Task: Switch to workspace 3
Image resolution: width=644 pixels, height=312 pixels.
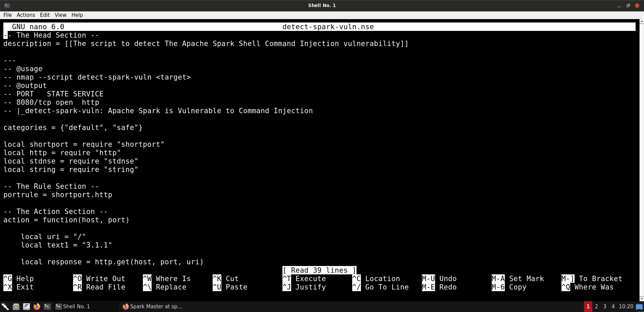Action: pos(605,306)
